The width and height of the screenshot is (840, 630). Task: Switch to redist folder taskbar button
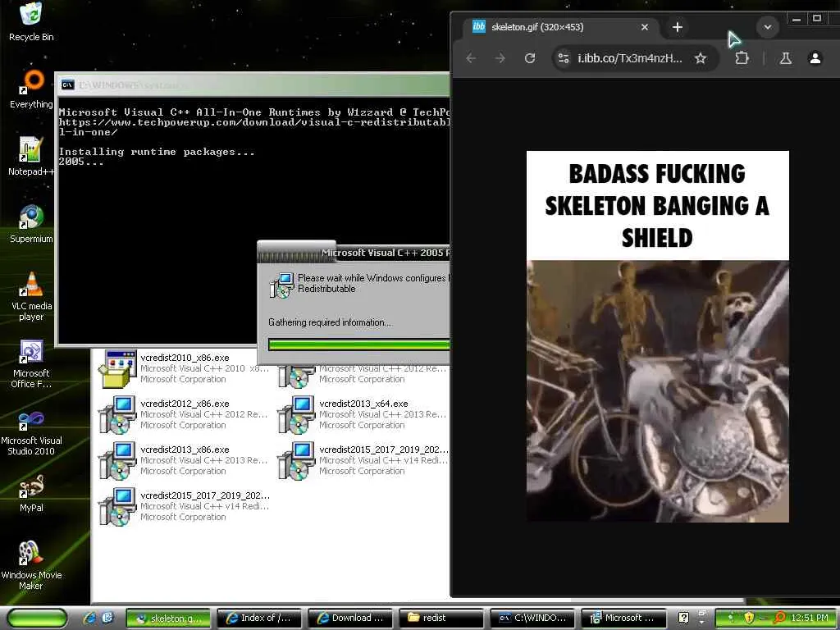[x=441, y=618]
